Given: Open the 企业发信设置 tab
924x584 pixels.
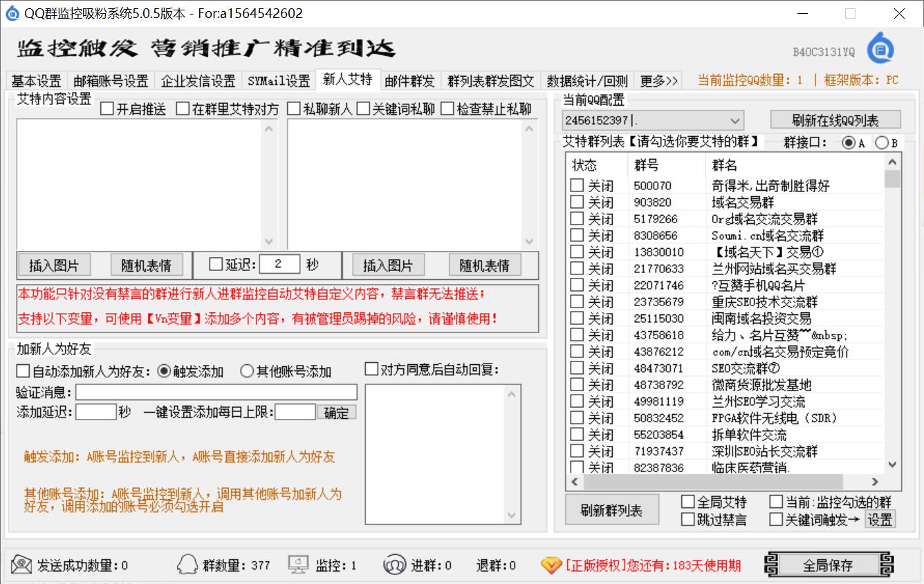Looking at the screenshot, I should [198, 81].
